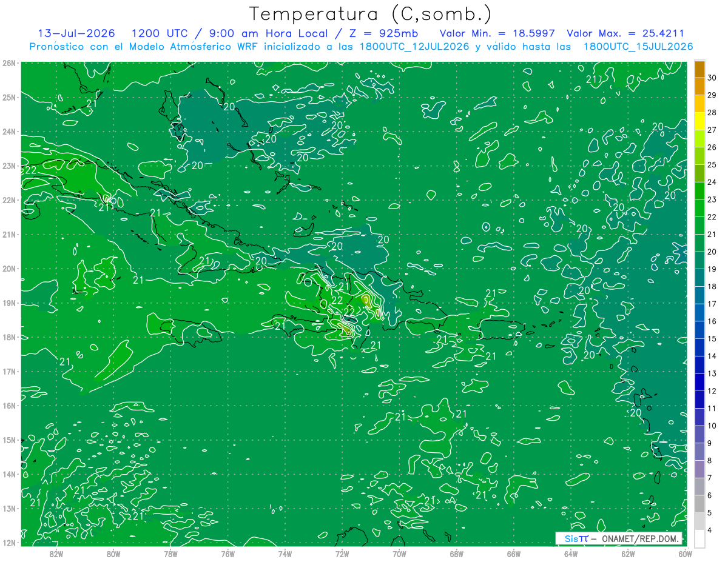
Task: Click the '74W' longitude axis label
Action: click(x=285, y=553)
